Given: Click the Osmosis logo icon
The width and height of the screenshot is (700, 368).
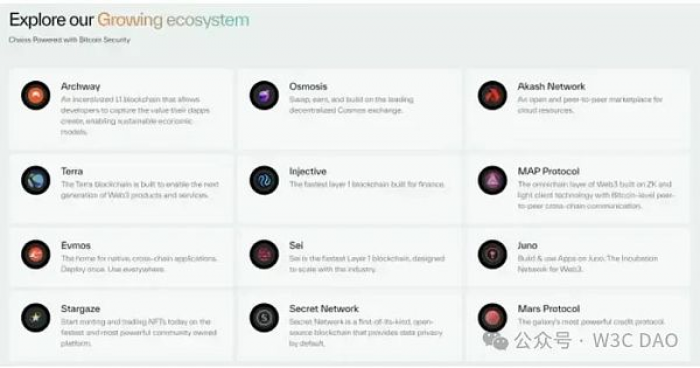Looking at the screenshot, I should (x=264, y=95).
